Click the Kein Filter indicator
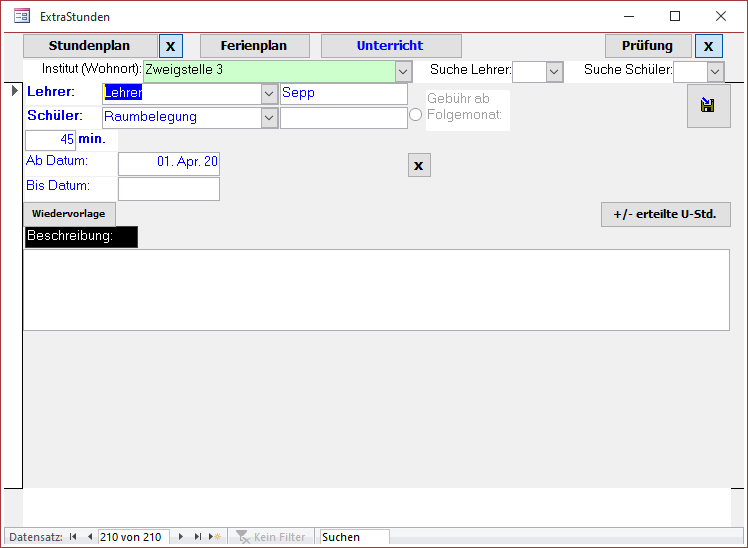 (270, 537)
